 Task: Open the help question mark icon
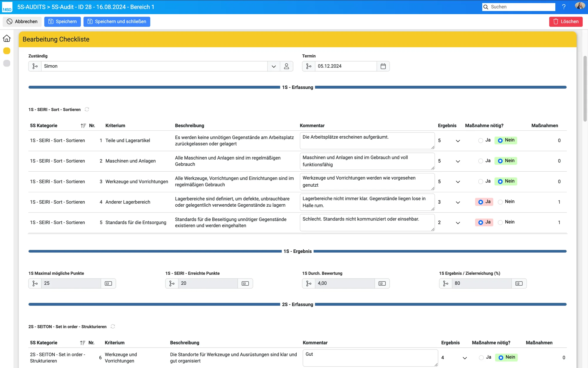564,7
